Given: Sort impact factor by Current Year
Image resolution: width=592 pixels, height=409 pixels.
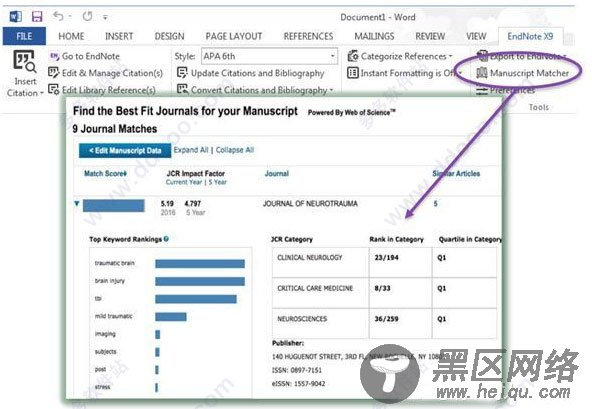Looking at the screenshot, I should [184, 182].
